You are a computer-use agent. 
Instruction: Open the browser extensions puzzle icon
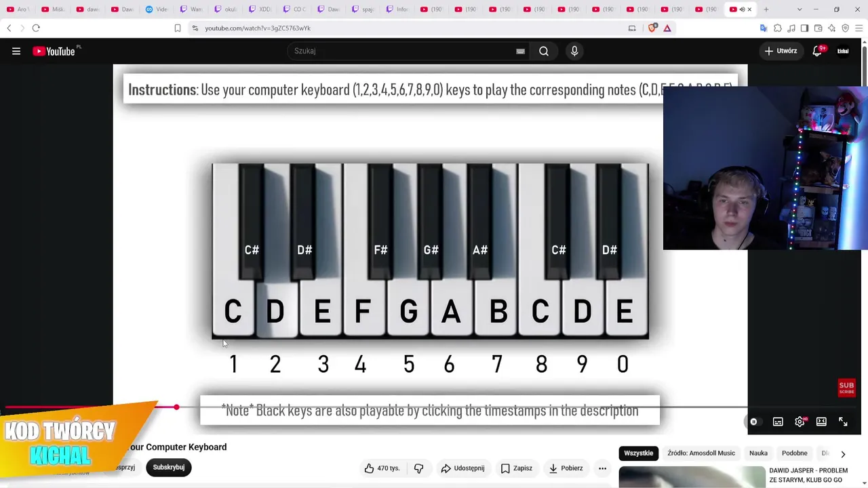pos(777,28)
